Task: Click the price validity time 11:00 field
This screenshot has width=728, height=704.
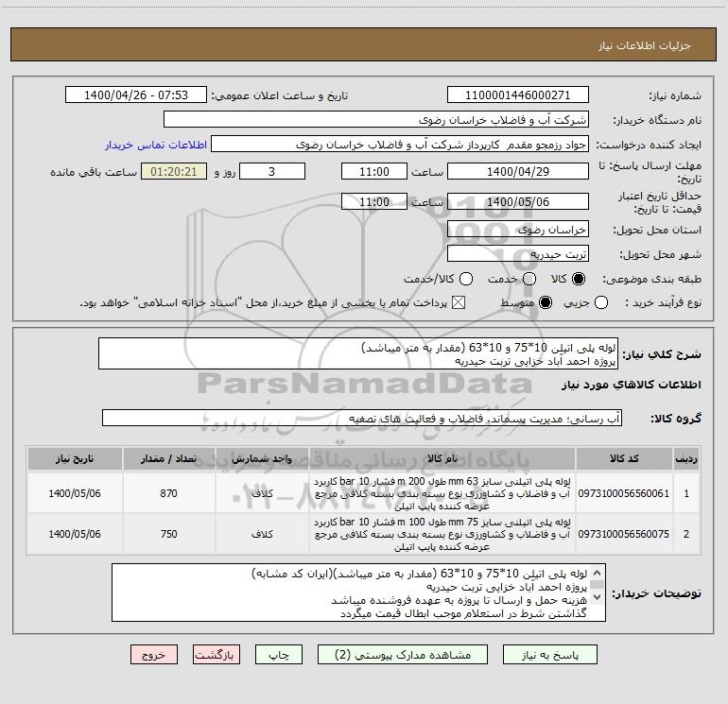Action: pos(374,201)
